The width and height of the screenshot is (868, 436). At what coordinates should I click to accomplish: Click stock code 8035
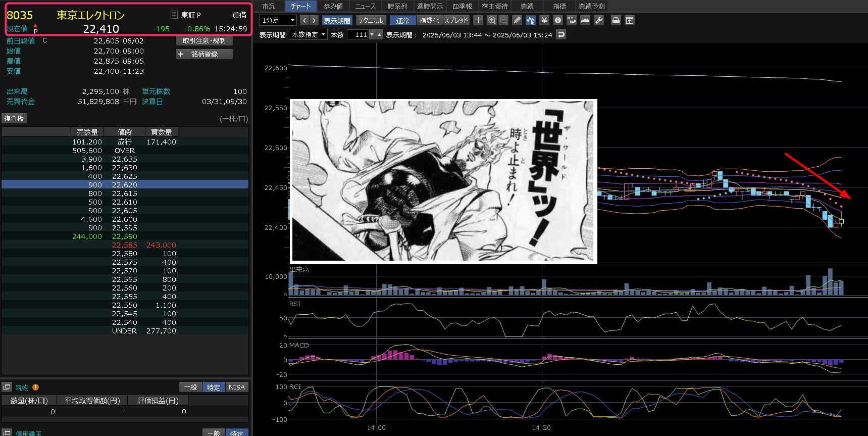[20, 15]
